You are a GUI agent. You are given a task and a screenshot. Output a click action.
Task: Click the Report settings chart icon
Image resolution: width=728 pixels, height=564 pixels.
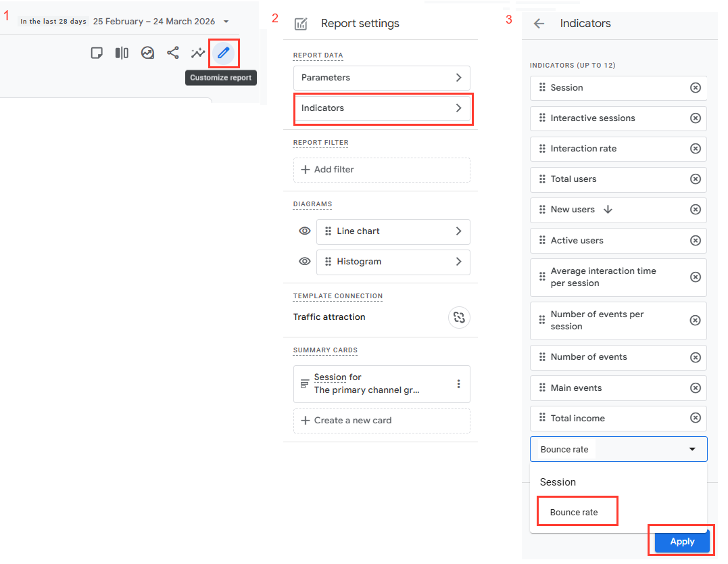point(301,23)
